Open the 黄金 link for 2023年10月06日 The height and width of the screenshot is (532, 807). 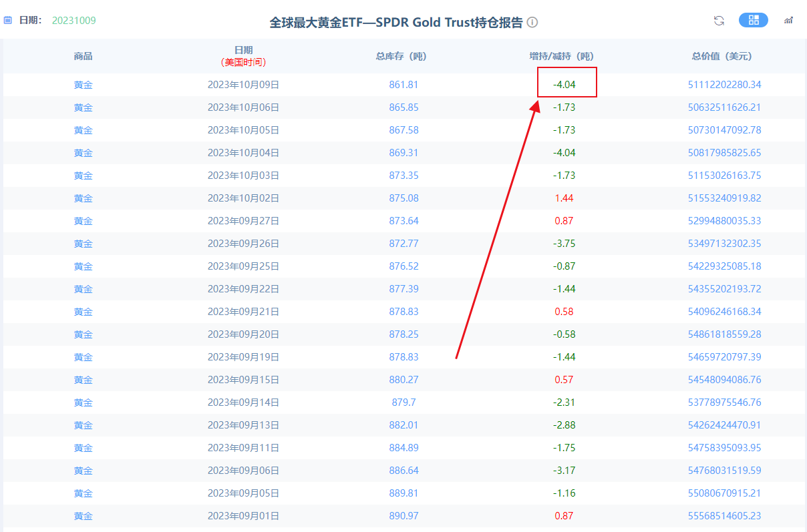pyautogui.click(x=83, y=107)
